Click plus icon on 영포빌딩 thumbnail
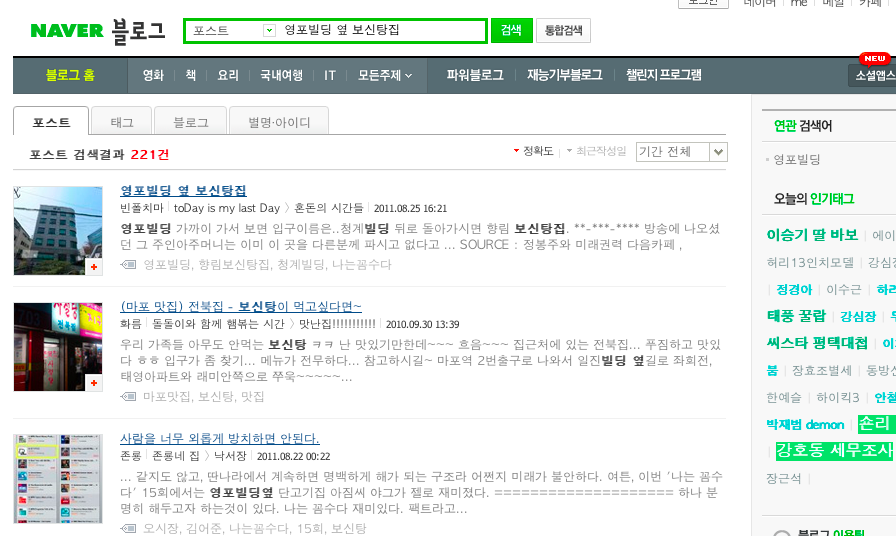 [94, 267]
